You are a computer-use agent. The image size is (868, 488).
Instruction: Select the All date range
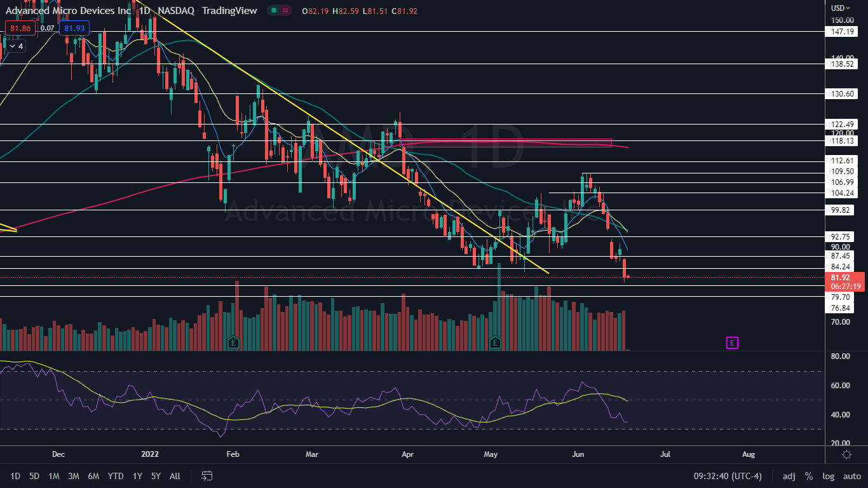(175, 476)
